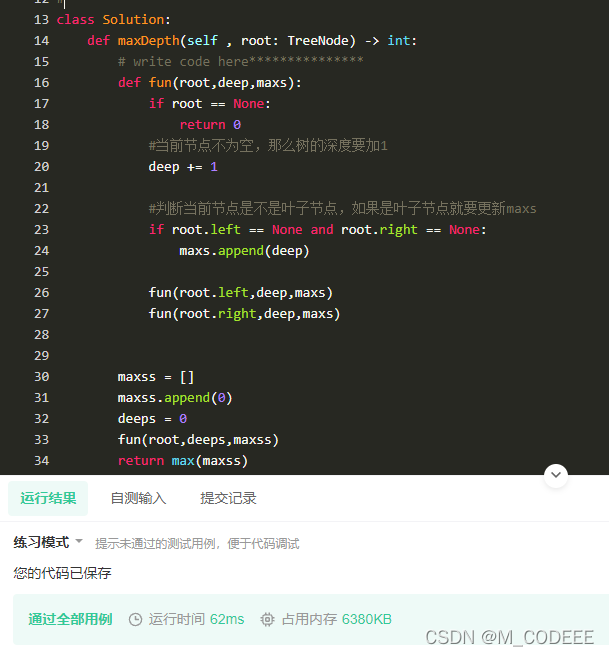Click the clock icon next to 运行时间
The image size is (609, 656).
pyautogui.click(x=135, y=619)
